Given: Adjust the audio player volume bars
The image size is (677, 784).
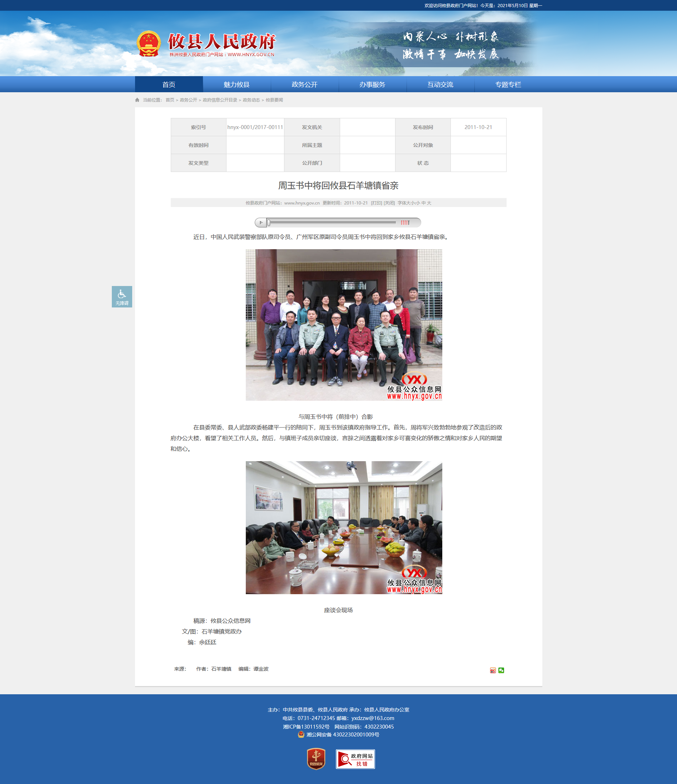Looking at the screenshot, I should [x=405, y=222].
